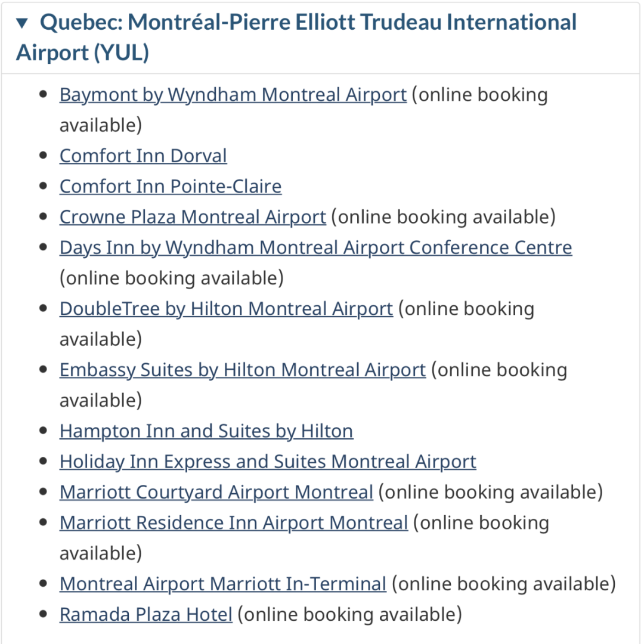Click online booking note beside Ramada Plaza

coord(349,615)
